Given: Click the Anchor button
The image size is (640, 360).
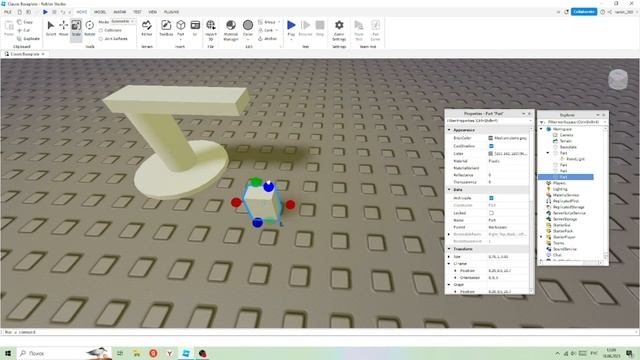Looking at the screenshot, I should pos(268,38).
